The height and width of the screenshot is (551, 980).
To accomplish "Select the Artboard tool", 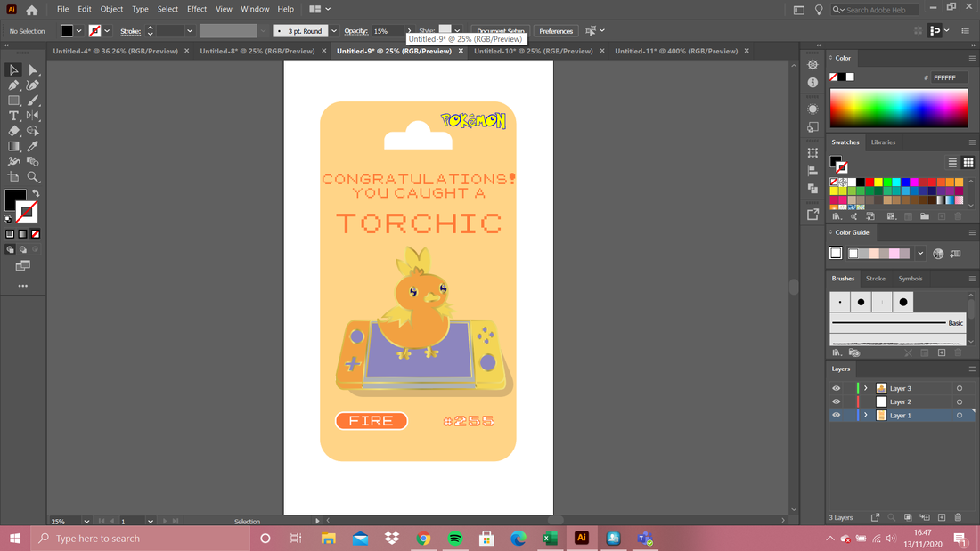I will (13, 177).
